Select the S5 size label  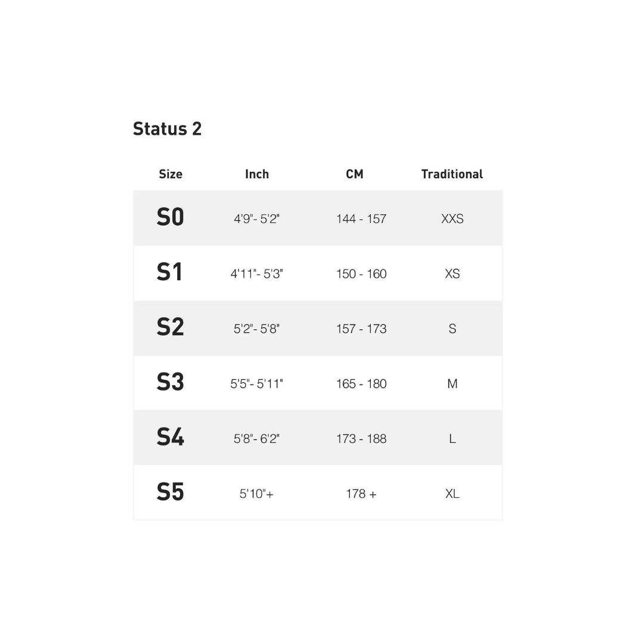point(171,493)
